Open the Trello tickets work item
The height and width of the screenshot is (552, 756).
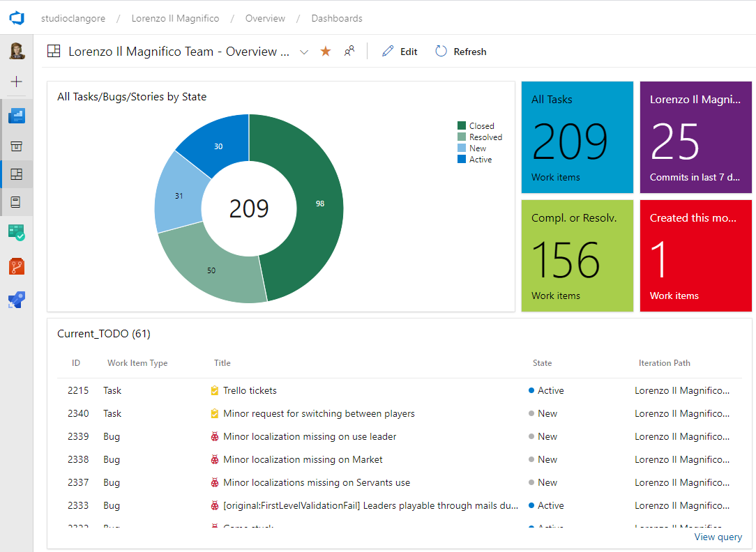point(250,390)
